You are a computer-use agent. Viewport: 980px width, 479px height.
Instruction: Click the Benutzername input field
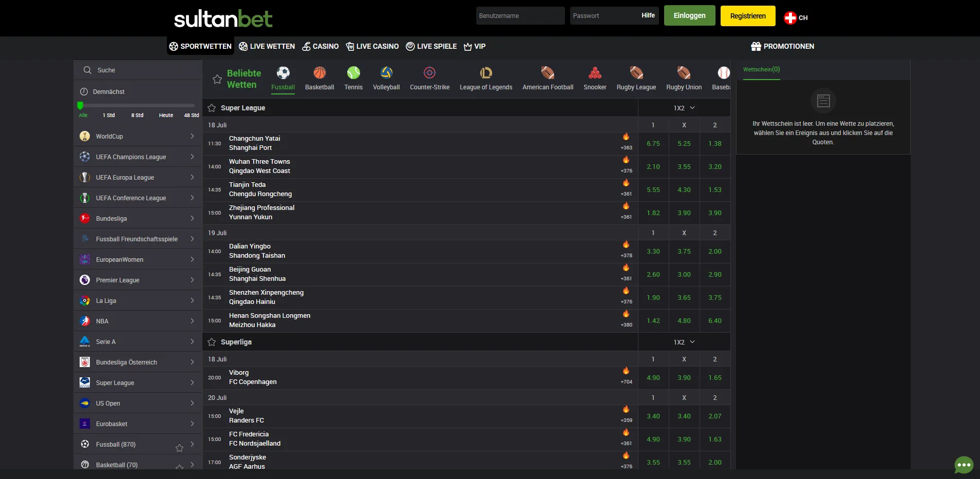tap(520, 15)
